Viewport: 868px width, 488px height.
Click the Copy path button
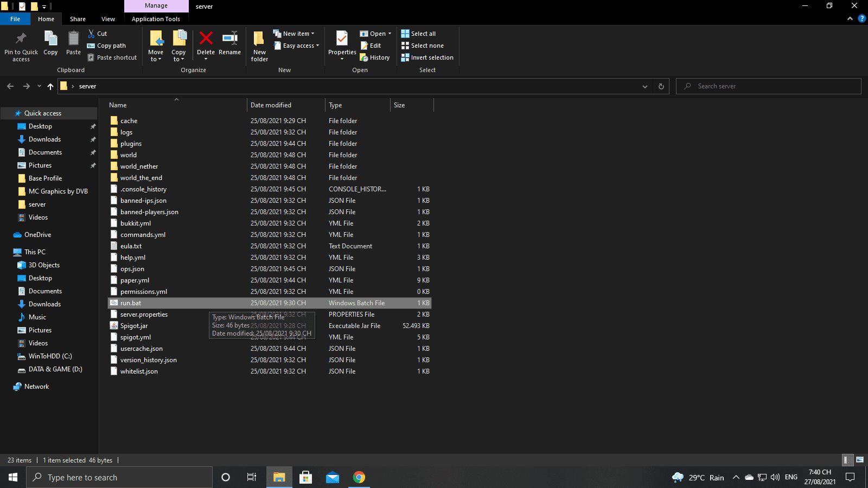(x=107, y=46)
